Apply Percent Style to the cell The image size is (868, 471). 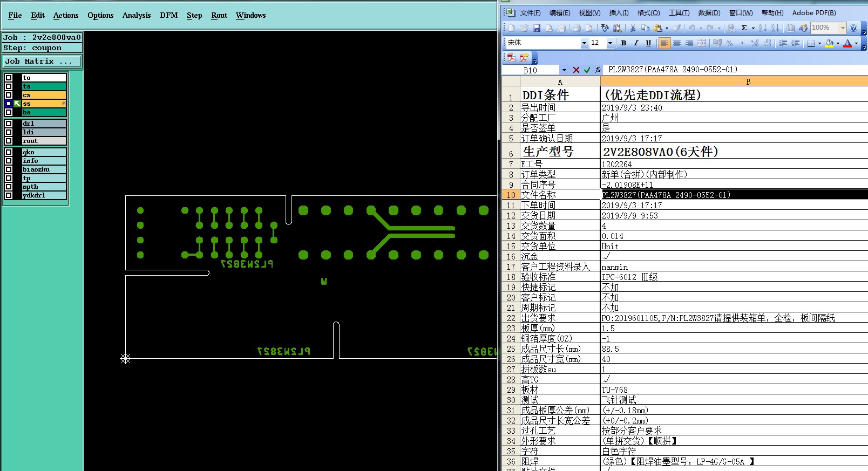pyautogui.click(x=730, y=43)
